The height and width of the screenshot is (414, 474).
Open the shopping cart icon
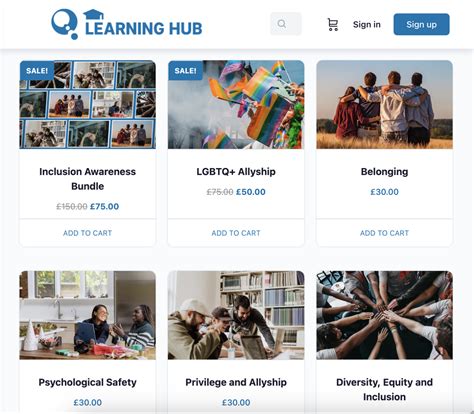pyautogui.click(x=332, y=25)
